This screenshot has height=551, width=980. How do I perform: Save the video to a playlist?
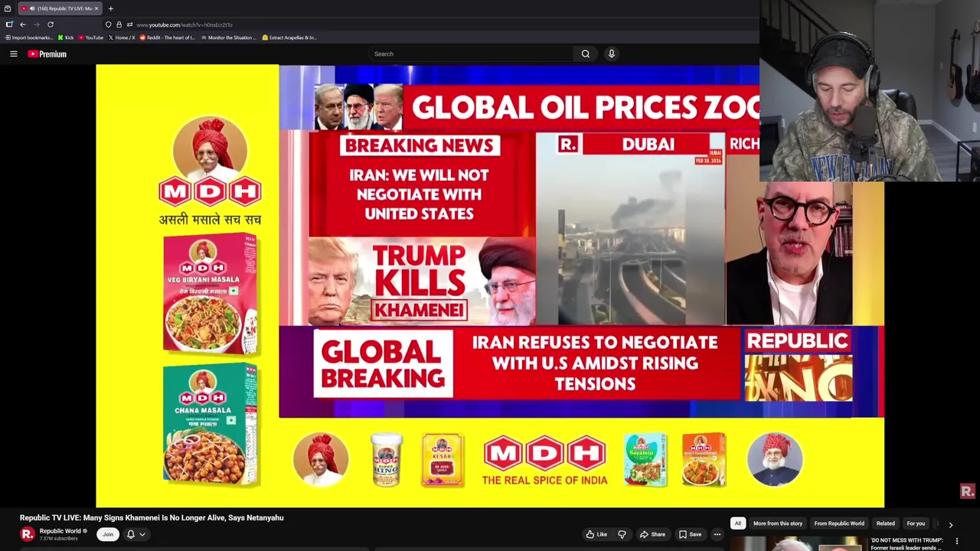690,534
